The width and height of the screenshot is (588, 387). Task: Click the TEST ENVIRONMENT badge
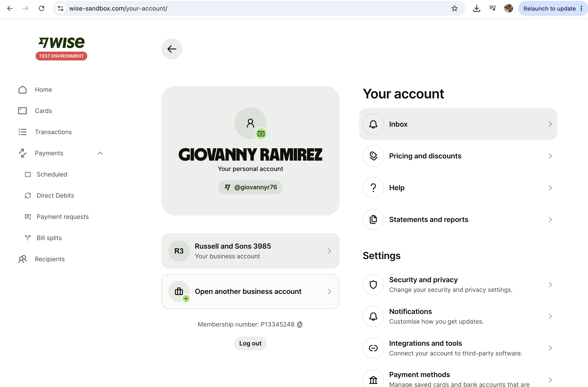[61, 56]
